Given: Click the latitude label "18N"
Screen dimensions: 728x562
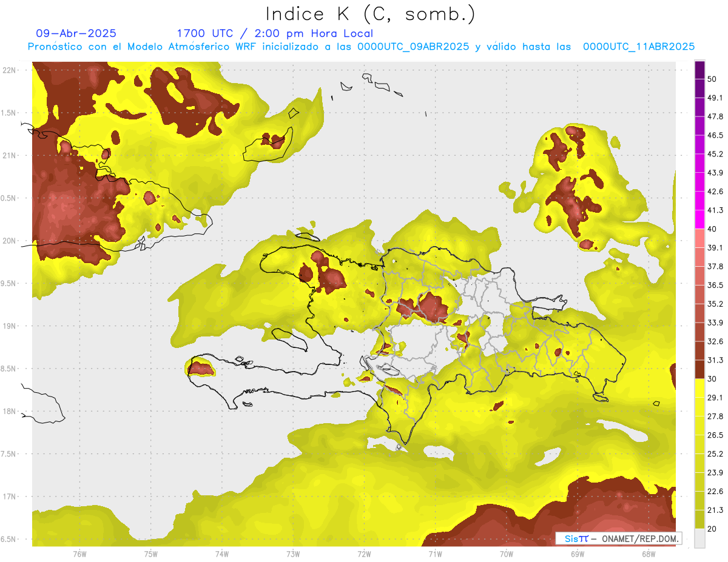Looking at the screenshot, I should (9, 411).
